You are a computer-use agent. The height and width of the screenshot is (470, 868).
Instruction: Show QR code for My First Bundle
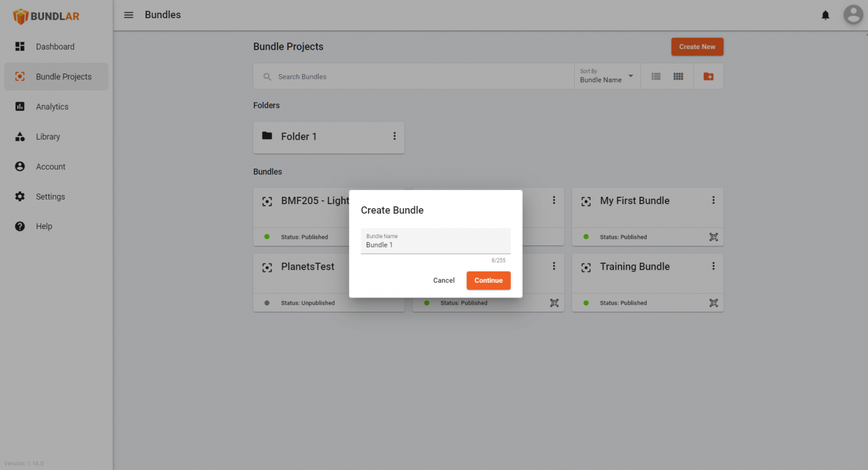(714, 237)
